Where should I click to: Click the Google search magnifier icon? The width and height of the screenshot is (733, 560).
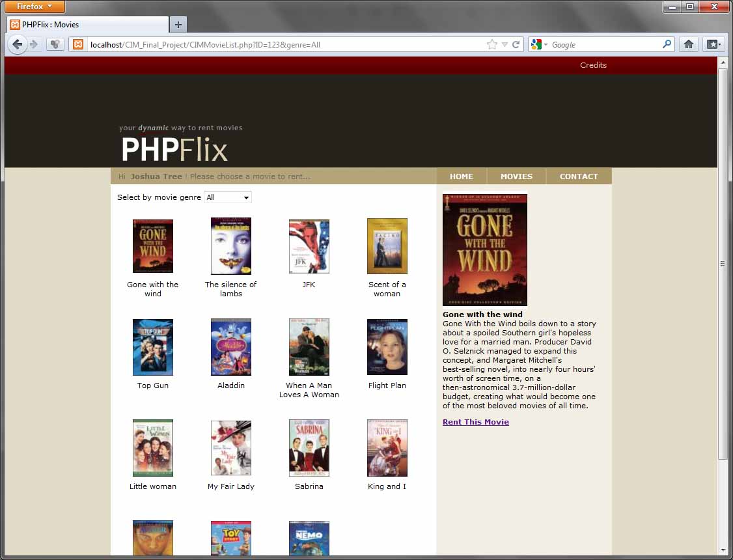[x=667, y=44]
